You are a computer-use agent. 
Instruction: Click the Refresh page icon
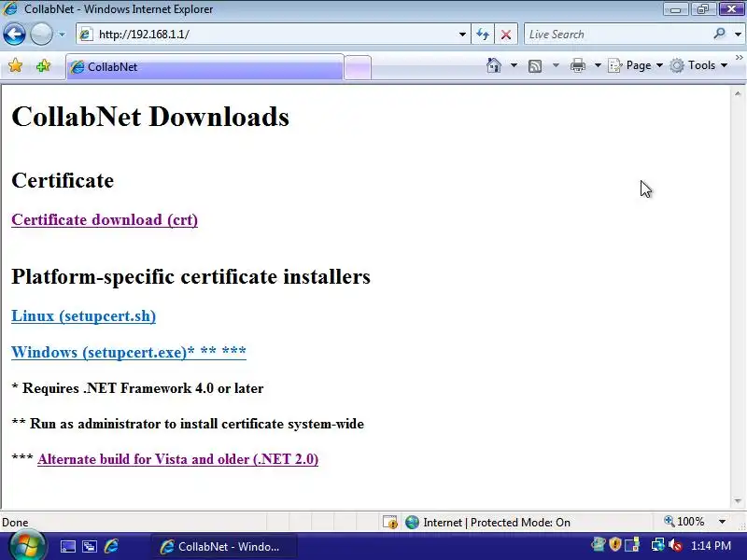click(x=483, y=35)
